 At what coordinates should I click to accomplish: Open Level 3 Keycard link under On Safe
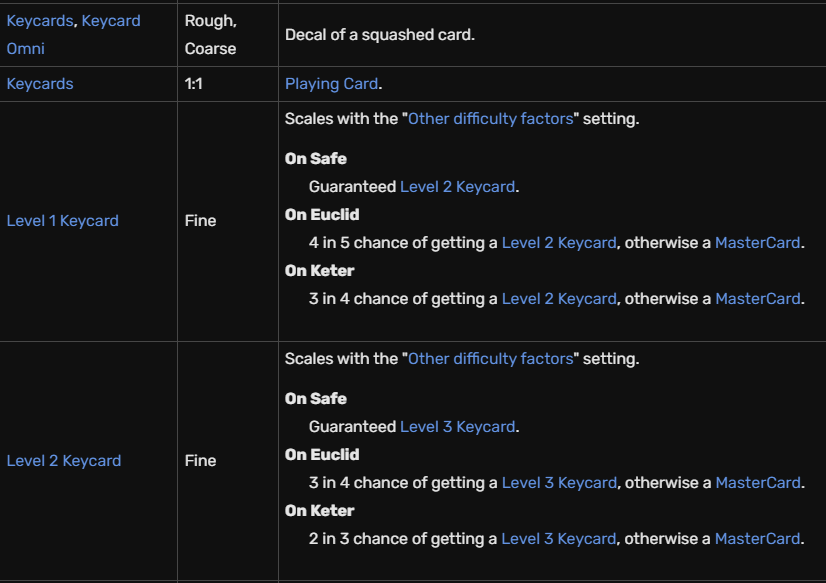pyautogui.click(x=457, y=427)
